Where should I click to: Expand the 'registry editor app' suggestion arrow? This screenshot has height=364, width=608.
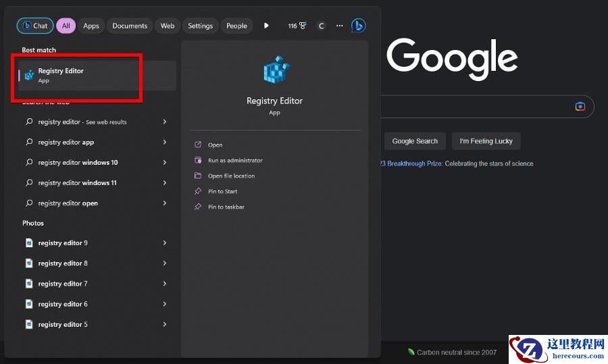165,142
